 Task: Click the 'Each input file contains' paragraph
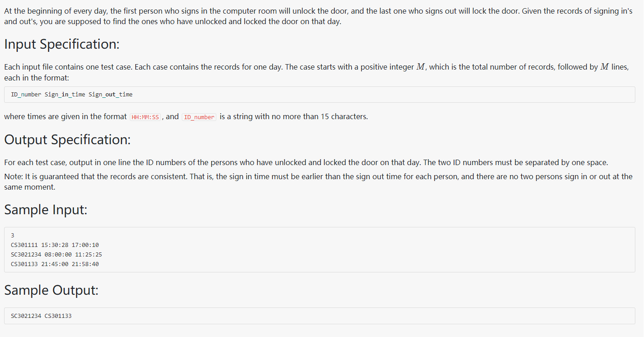pos(317,72)
